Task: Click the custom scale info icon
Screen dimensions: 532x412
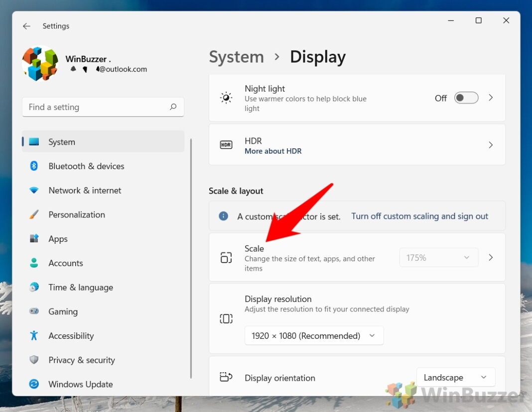Action: 223,216
